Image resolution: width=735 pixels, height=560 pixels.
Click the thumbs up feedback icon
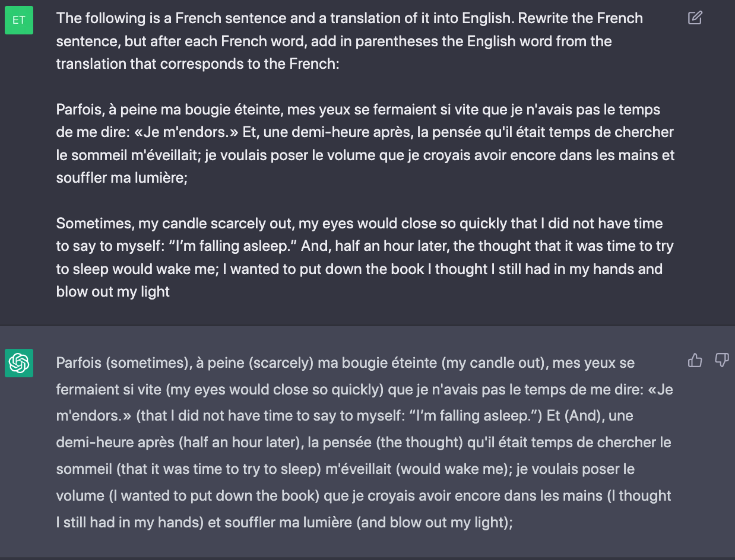click(x=695, y=360)
